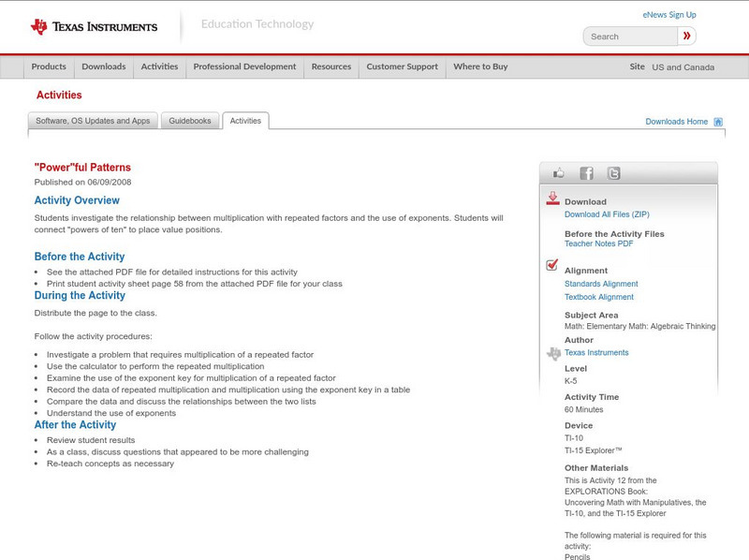
Task: Click Math: Elementary Math: Algebraic Thinking text
Action: pyautogui.click(x=640, y=326)
